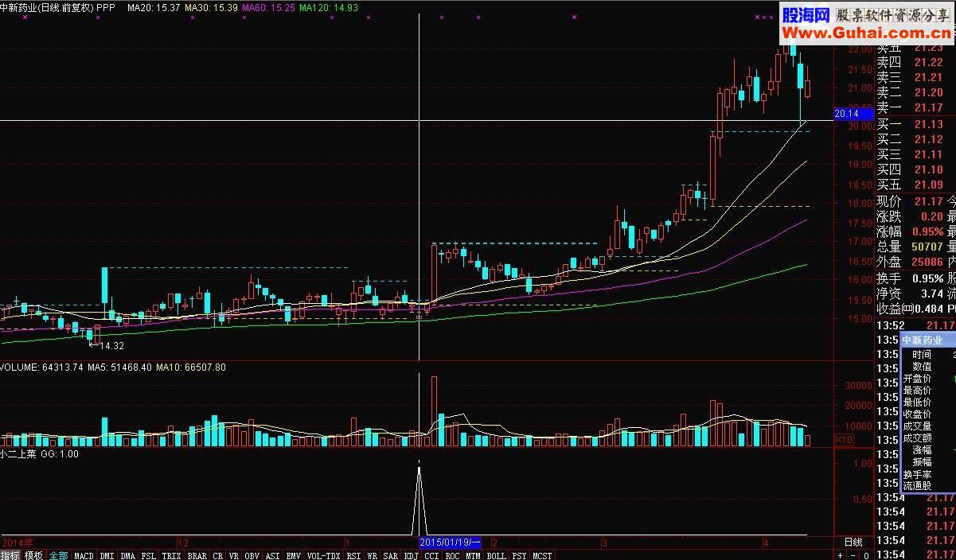Click the MA120: 14.93 label
The image size is (956, 560).
pyautogui.click(x=329, y=7)
